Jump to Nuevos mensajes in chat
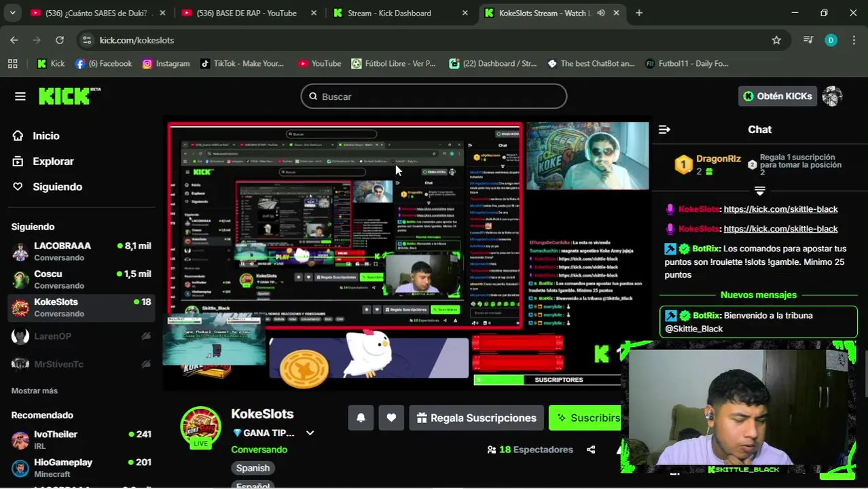The image size is (868, 489). [x=758, y=295]
